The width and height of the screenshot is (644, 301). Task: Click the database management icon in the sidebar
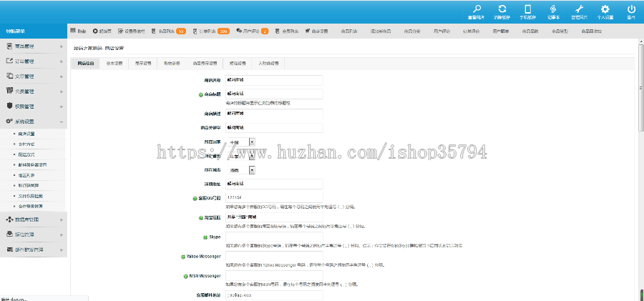pyautogui.click(x=10, y=219)
